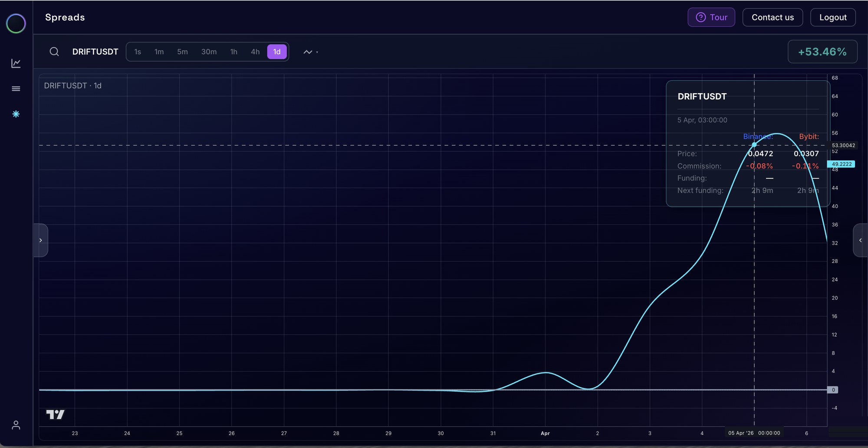Click the 5 Apr, 03:00:00 timestamp in the tooltip
The height and width of the screenshot is (448, 868).
click(x=702, y=120)
